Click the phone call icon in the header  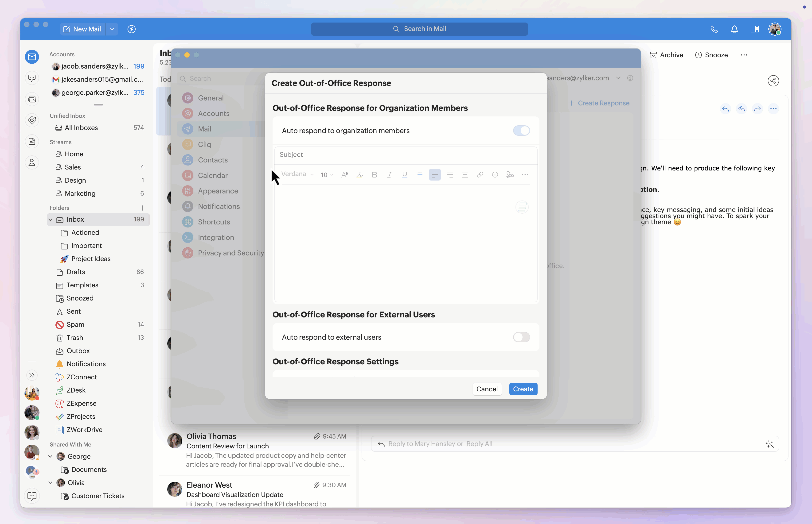(x=714, y=29)
